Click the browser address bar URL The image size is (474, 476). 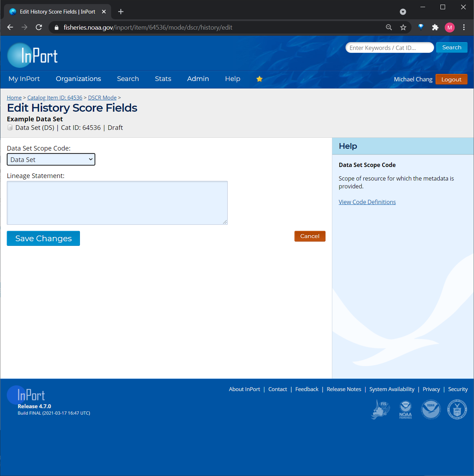(x=148, y=27)
